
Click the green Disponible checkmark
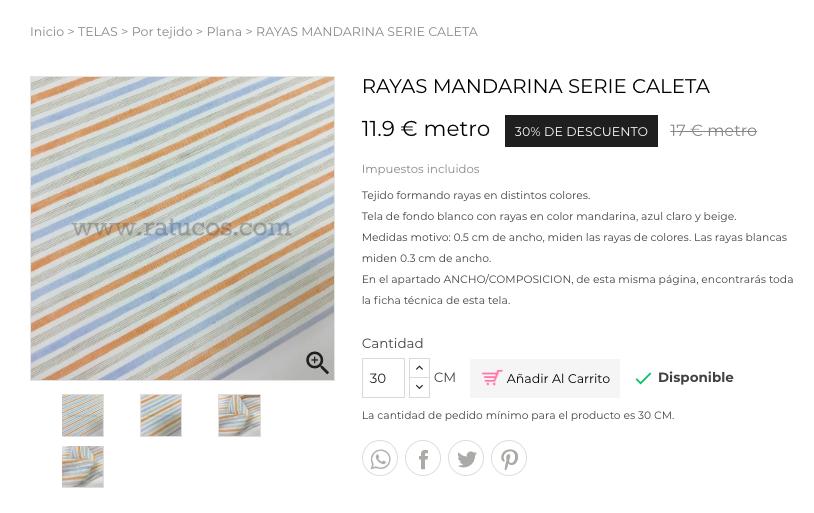[x=643, y=378]
